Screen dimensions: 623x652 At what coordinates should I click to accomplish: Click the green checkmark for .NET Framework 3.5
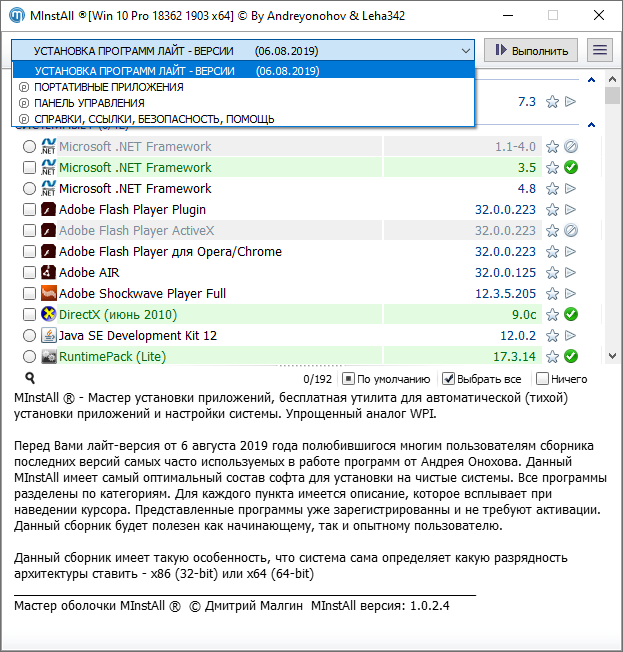click(x=571, y=167)
